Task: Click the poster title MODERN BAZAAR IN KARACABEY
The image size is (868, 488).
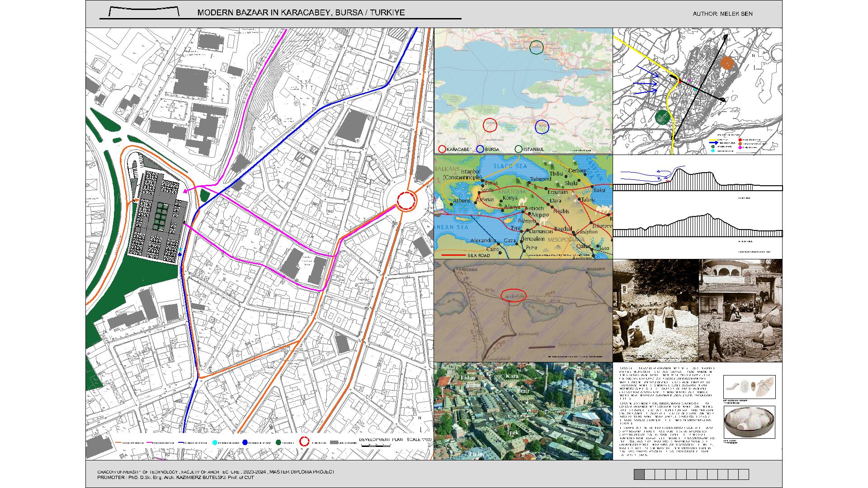Action: (301, 13)
